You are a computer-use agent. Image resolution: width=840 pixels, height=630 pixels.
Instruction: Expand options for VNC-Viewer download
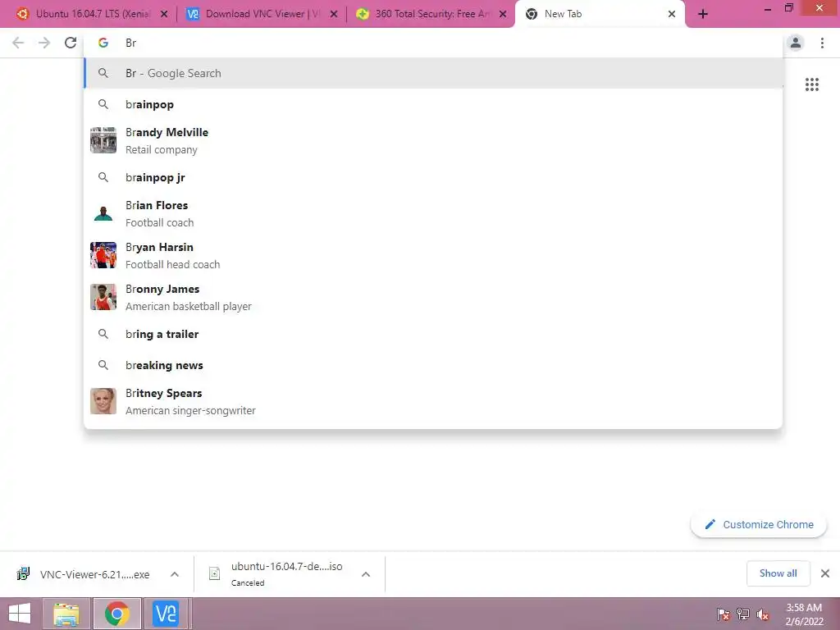tap(175, 574)
